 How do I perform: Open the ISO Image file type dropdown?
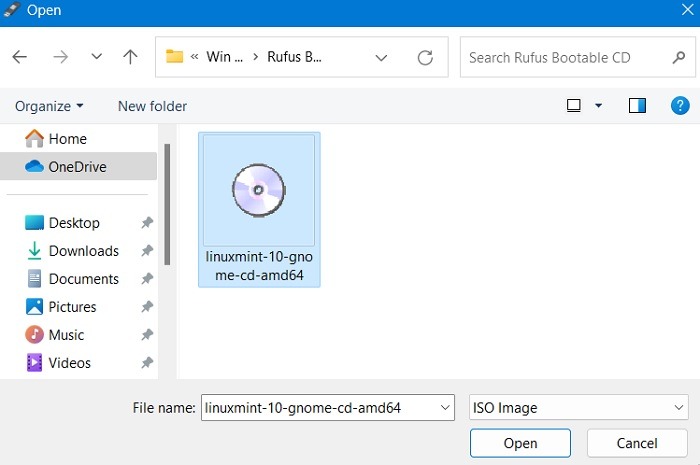click(x=579, y=407)
